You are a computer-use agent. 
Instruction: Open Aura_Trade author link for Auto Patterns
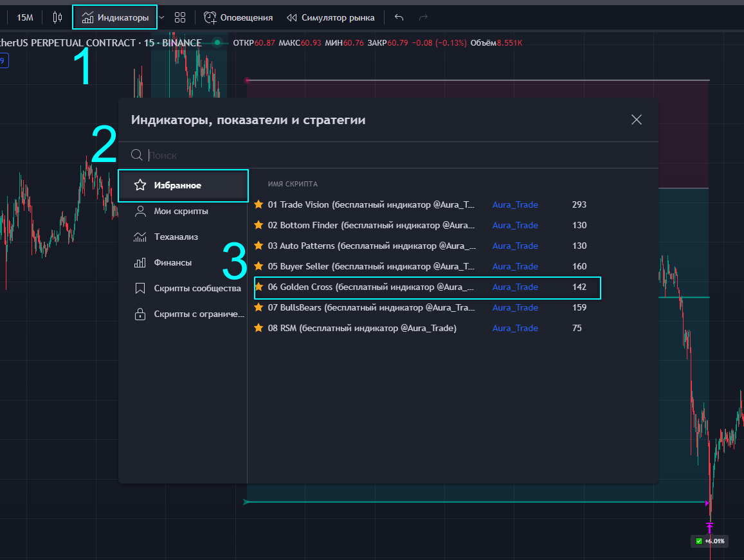pos(515,246)
